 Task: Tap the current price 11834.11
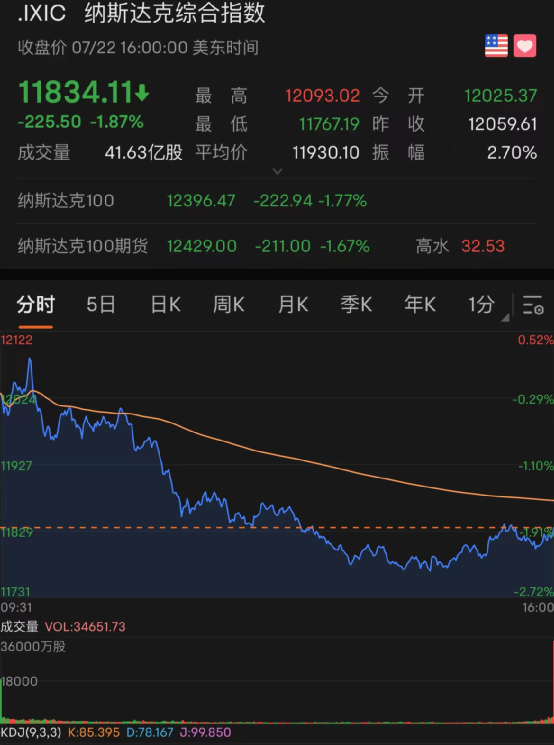tap(75, 92)
